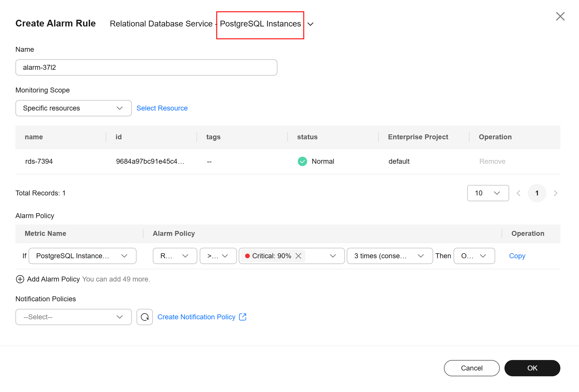
Task: Click the default enterprise project cell
Action: click(399, 161)
